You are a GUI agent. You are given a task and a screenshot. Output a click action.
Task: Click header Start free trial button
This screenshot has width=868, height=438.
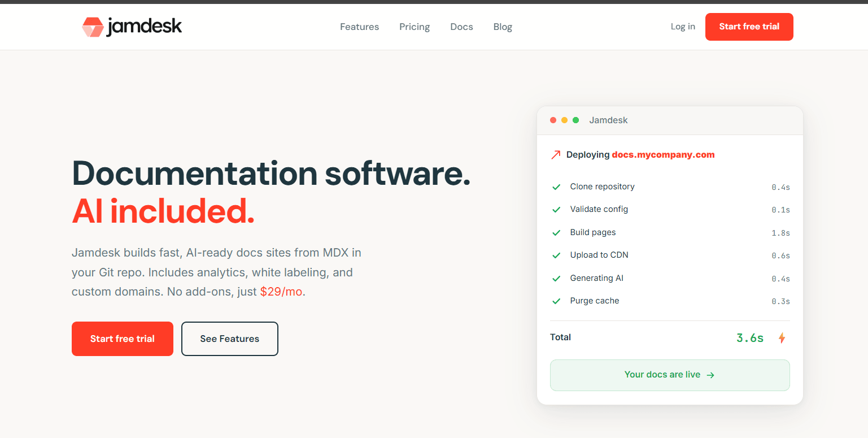click(749, 27)
